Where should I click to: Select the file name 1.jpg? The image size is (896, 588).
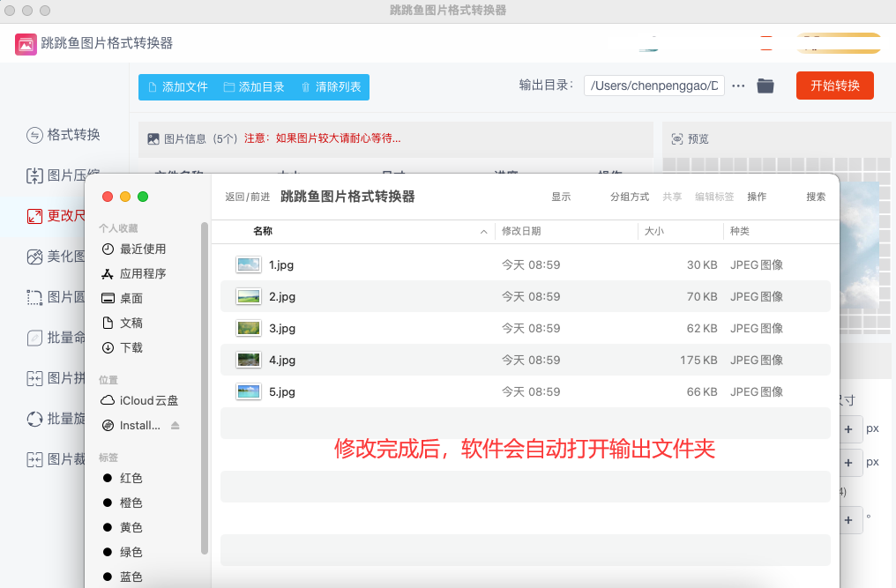point(281,264)
